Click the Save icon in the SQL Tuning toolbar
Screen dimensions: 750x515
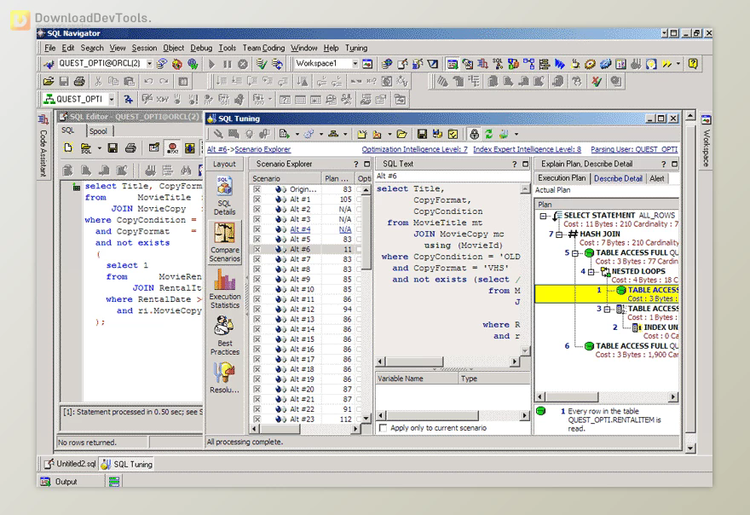click(x=421, y=134)
